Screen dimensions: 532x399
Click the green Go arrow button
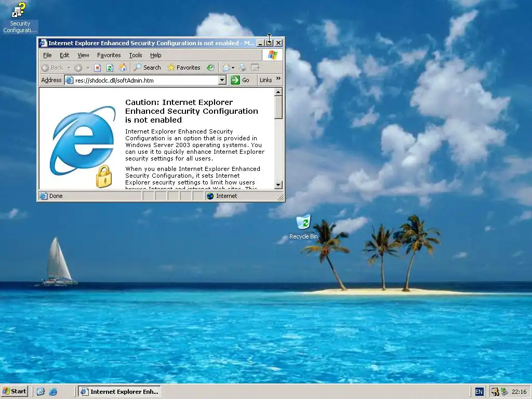pos(240,80)
